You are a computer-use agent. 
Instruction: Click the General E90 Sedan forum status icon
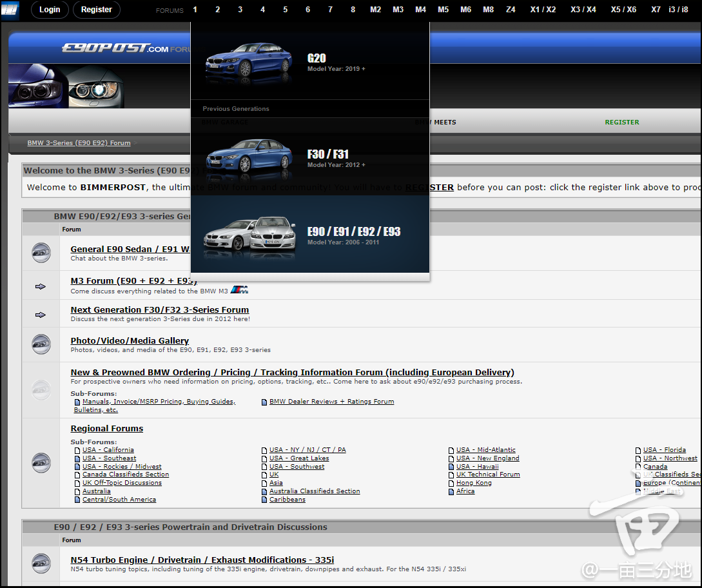point(41,253)
